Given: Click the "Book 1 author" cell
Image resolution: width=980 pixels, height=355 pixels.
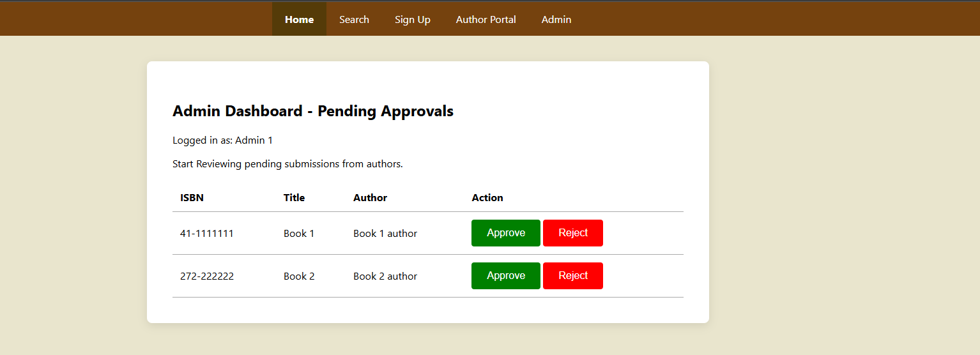Looking at the screenshot, I should (385, 234).
